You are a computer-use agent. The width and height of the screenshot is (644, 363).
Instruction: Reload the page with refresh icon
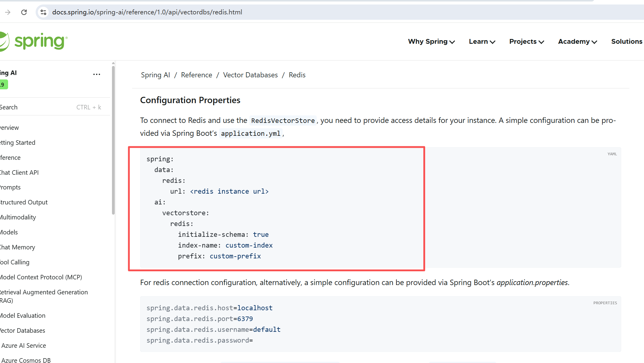(24, 12)
